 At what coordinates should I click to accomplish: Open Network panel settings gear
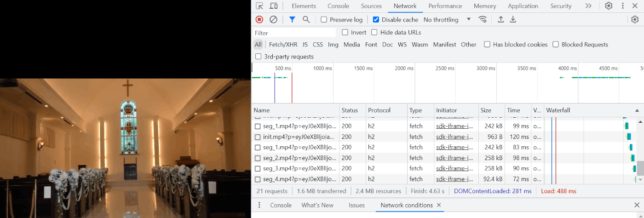(635, 19)
